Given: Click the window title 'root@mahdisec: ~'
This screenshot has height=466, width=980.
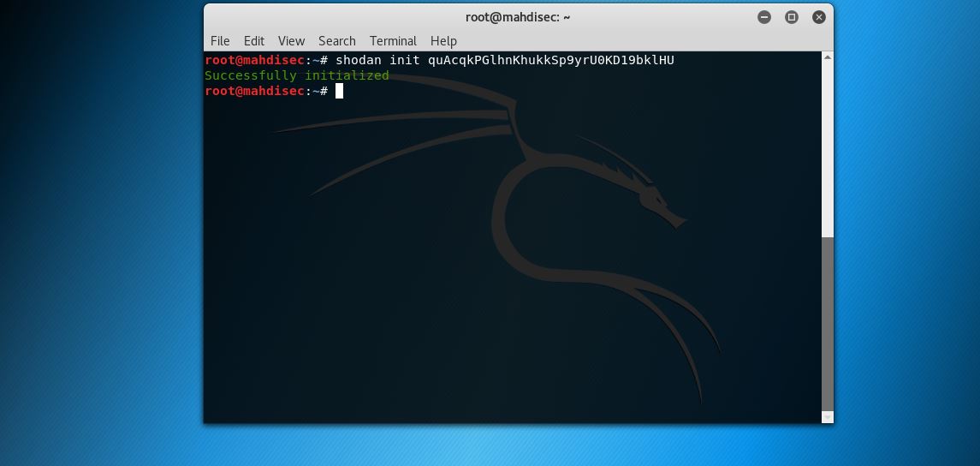Looking at the screenshot, I should coord(518,17).
